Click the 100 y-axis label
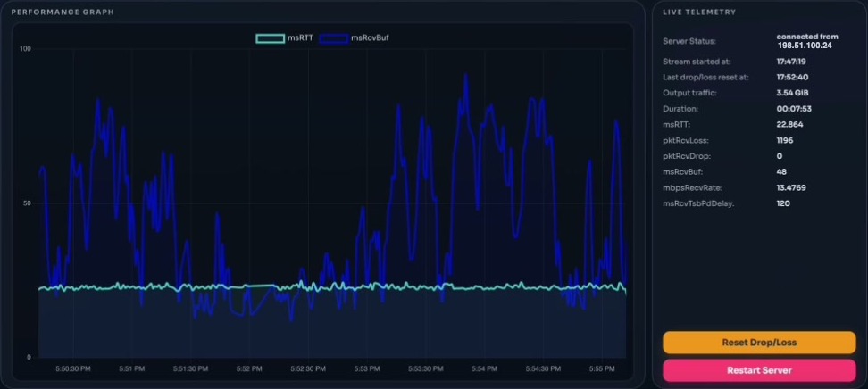The image size is (868, 389). [x=26, y=49]
